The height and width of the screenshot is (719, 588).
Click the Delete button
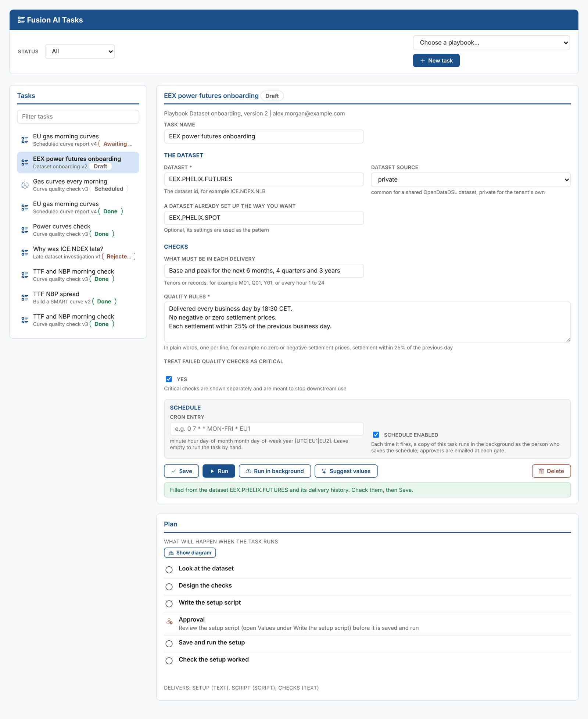551,471
